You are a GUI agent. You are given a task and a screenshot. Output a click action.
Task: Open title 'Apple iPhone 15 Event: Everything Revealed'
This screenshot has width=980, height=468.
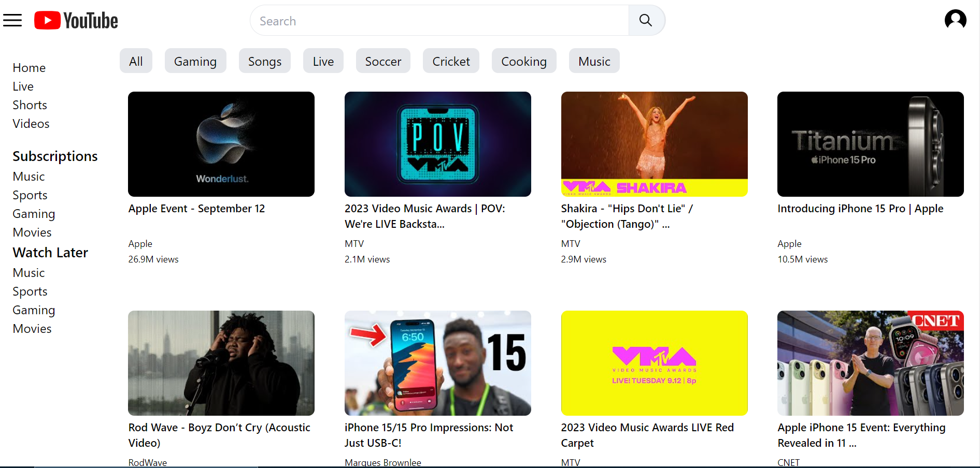click(x=861, y=435)
